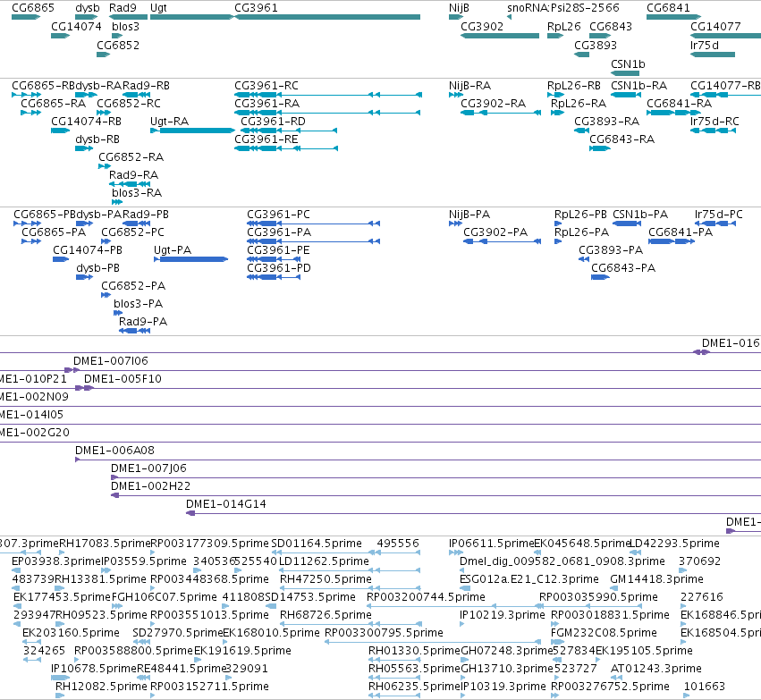Select the CG6852 gene label
Viewport: 761px width, 700px height.
(x=118, y=45)
